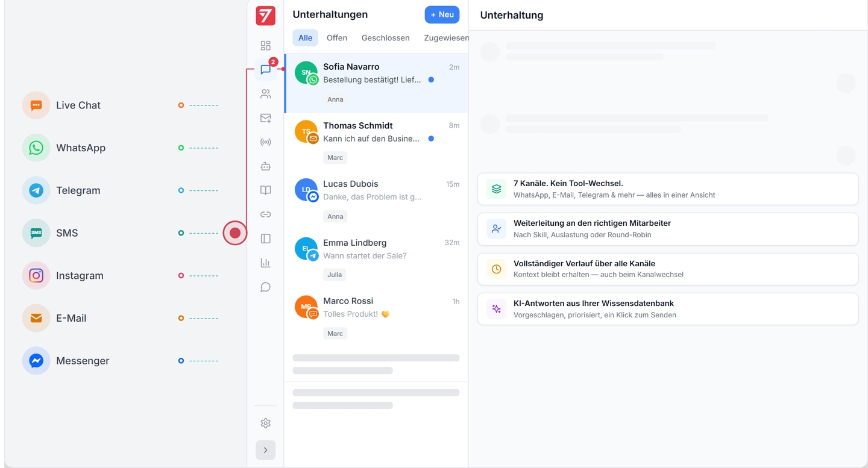Viewport: 868px width, 468px height.
Task: Click the link integrations icon in sidebar
Action: [x=265, y=214]
